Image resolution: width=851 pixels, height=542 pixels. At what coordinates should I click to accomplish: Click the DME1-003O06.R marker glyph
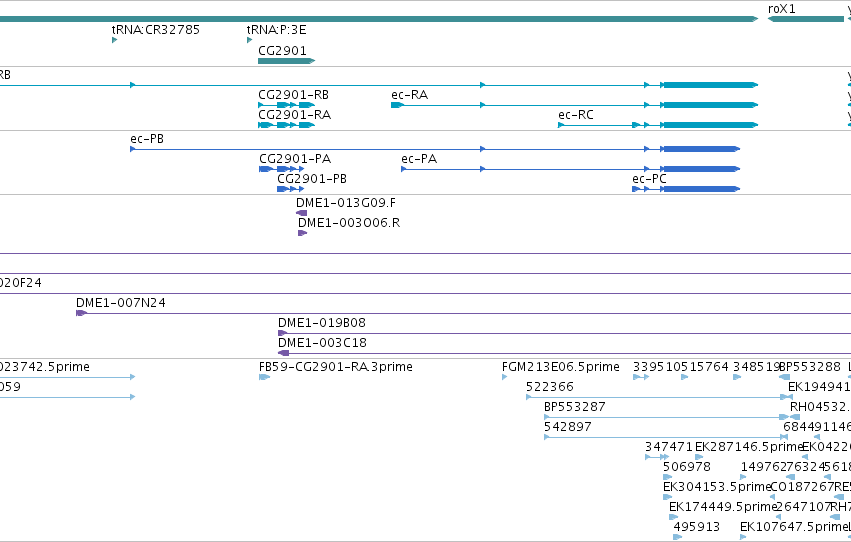(302, 233)
